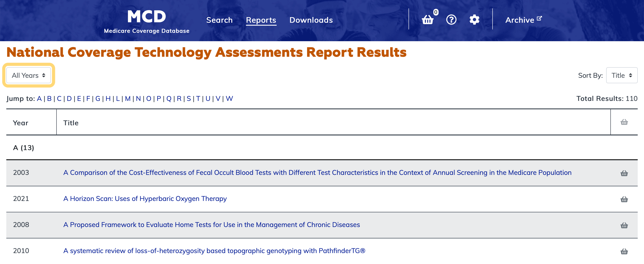Add the 2008 Home Tests Framework report to basket

pos(624,225)
